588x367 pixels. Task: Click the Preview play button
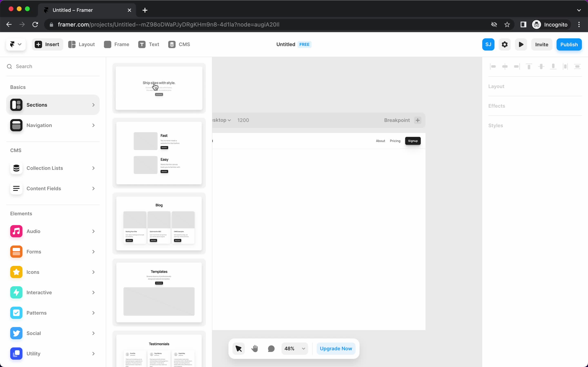(x=521, y=44)
